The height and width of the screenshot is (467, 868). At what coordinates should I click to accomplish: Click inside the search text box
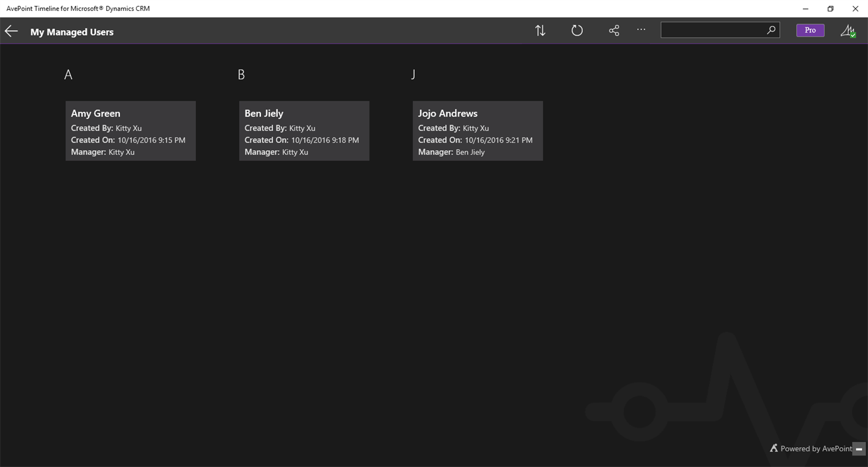click(712, 30)
